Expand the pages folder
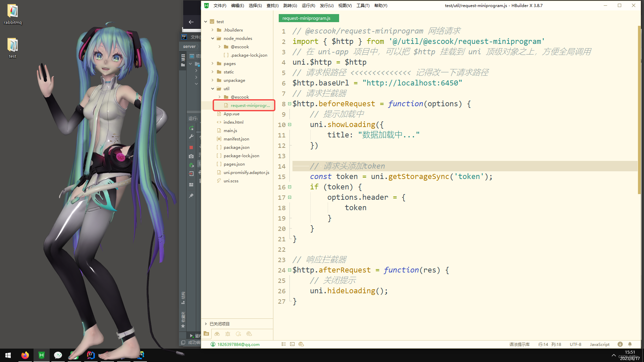Image resolution: width=644 pixels, height=362 pixels. click(213, 64)
